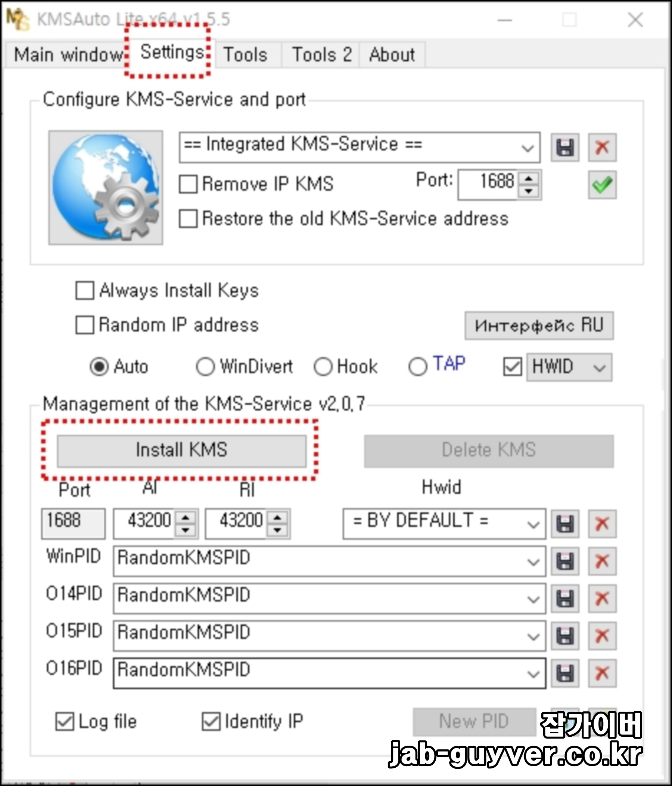Enable Always Install Keys
This screenshot has width=672, height=786.
85,291
